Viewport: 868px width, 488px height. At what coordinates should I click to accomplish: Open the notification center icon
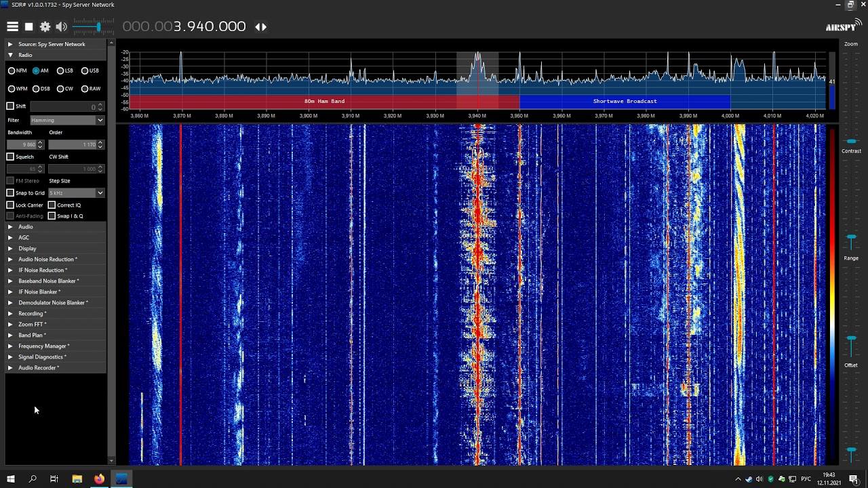[x=854, y=479]
